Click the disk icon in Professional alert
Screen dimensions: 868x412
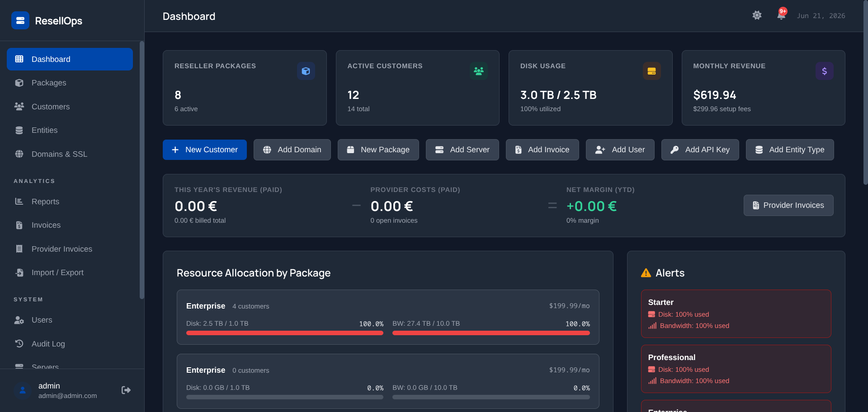651,370
